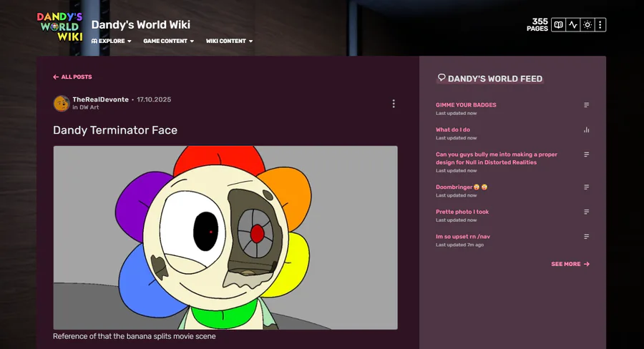
Task: Open the recent activity pulse icon
Action: click(x=572, y=24)
